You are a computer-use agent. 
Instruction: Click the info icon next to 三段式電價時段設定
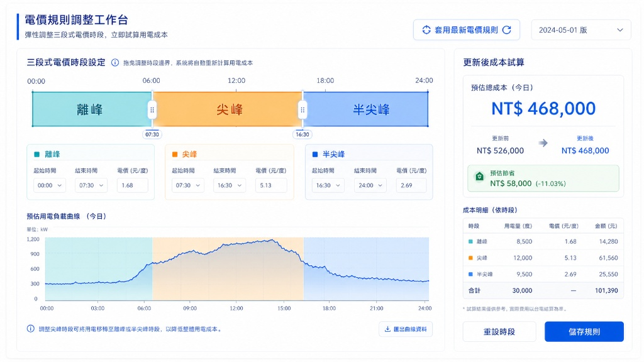point(115,63)
